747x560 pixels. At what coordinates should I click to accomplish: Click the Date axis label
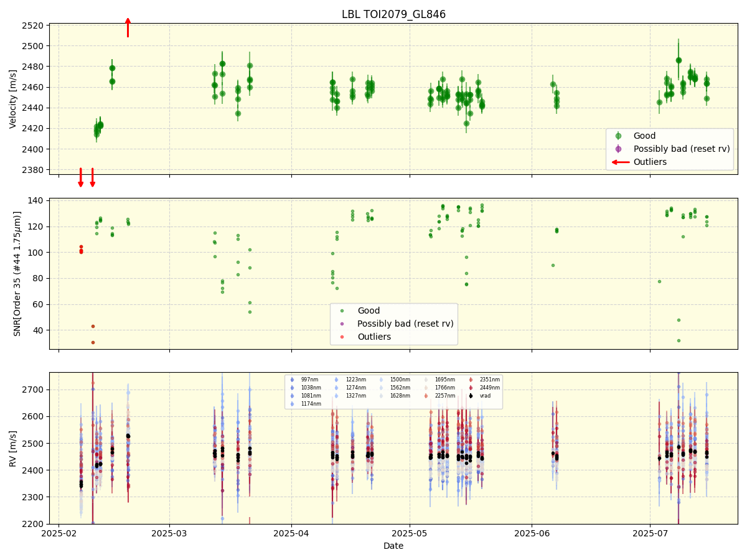[393, 546]
